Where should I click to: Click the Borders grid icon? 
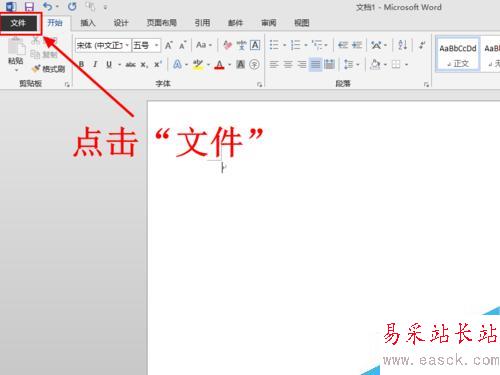click(396, 64)
